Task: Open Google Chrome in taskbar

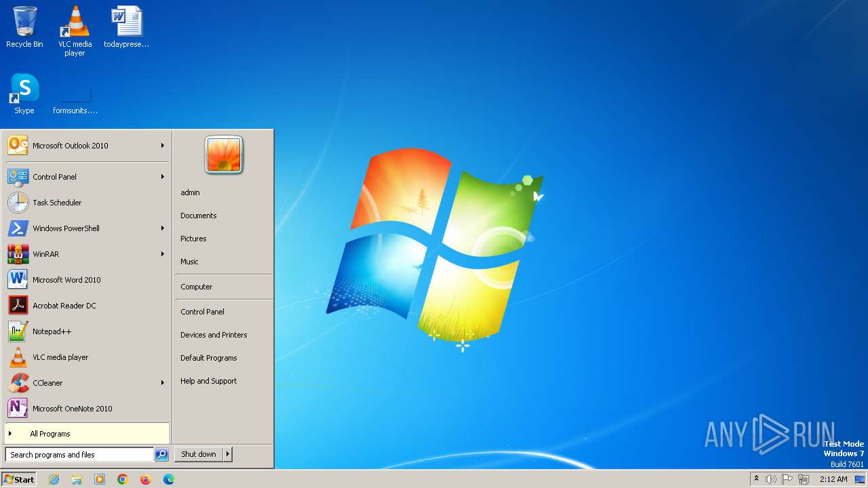Action: coord(123,479)
